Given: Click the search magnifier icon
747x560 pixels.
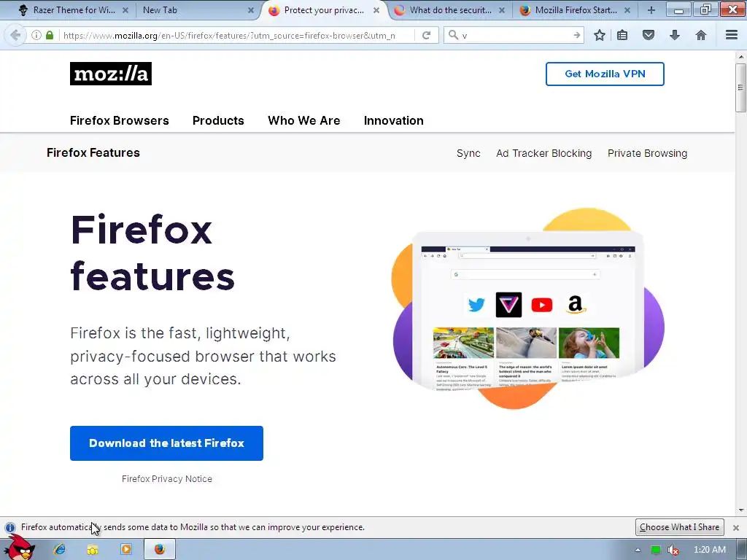Looking at the screenshot, I should (454, 35).
